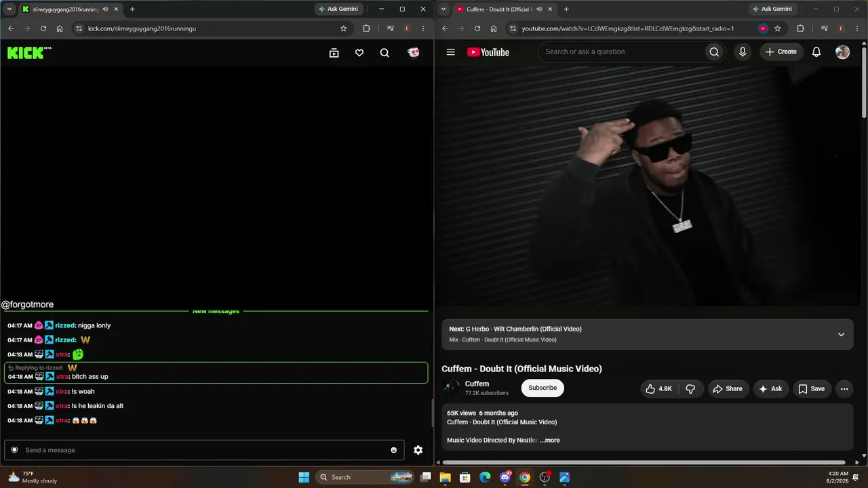Go back in the YouTube window

[x=445, y=28]
